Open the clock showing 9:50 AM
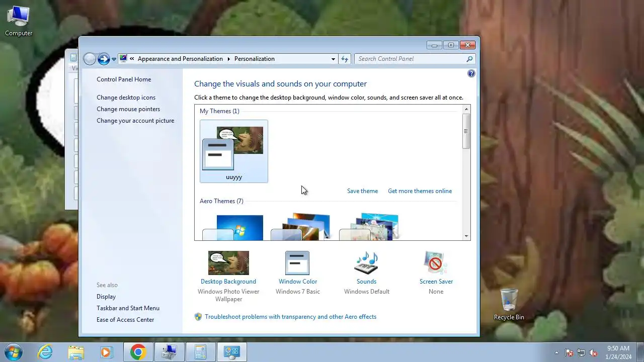Viewport: 644px width, 362px height. (x=618, y=352)
